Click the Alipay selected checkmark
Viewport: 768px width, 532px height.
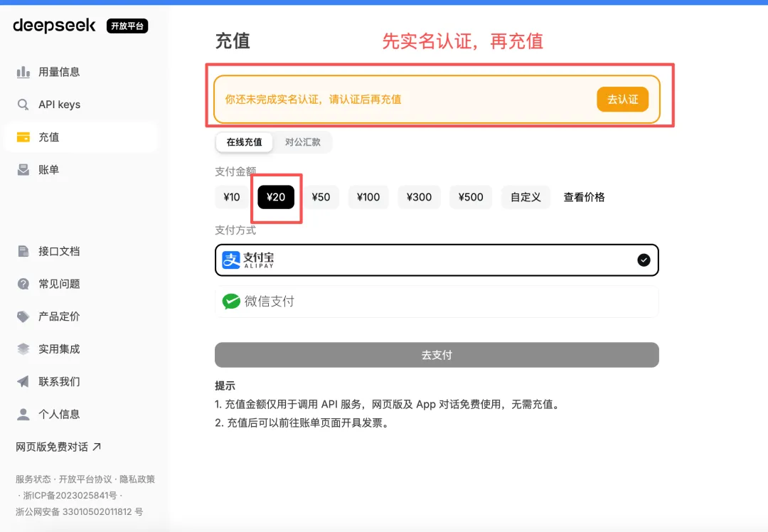click(644, 260)
